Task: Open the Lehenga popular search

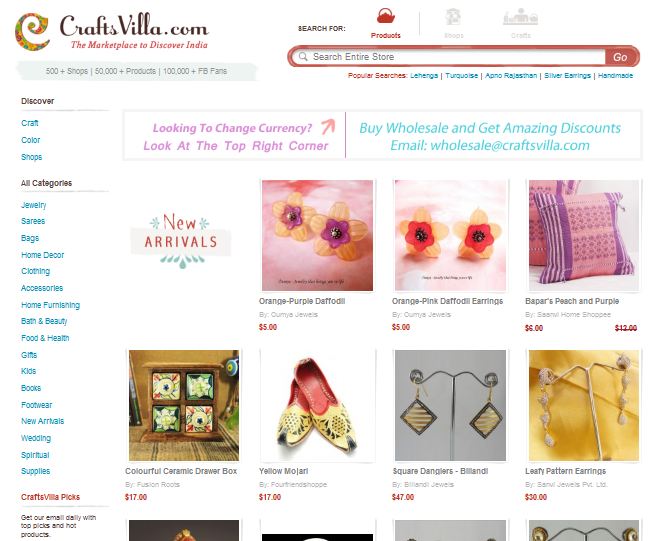Action: [x=424, y=76]
